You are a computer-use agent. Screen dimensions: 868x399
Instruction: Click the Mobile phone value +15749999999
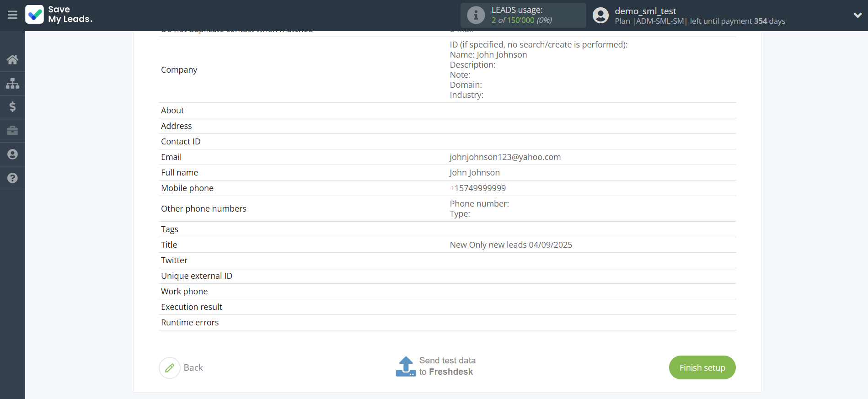[477, 188]
